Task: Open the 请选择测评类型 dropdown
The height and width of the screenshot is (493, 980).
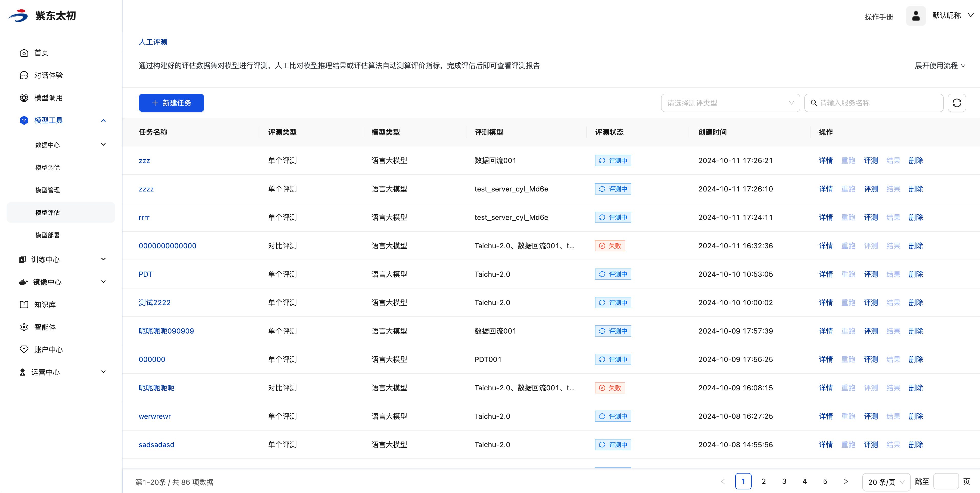Action: point(730,103)
